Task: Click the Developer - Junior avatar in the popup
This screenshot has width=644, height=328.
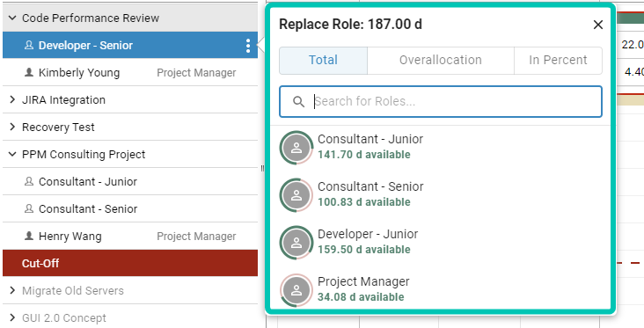Action: tap(296, 243)
